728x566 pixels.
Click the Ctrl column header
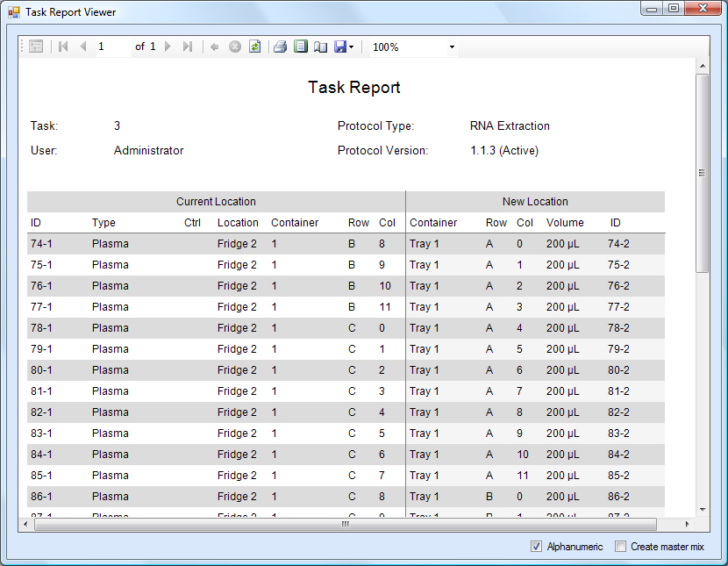point(192,223)
